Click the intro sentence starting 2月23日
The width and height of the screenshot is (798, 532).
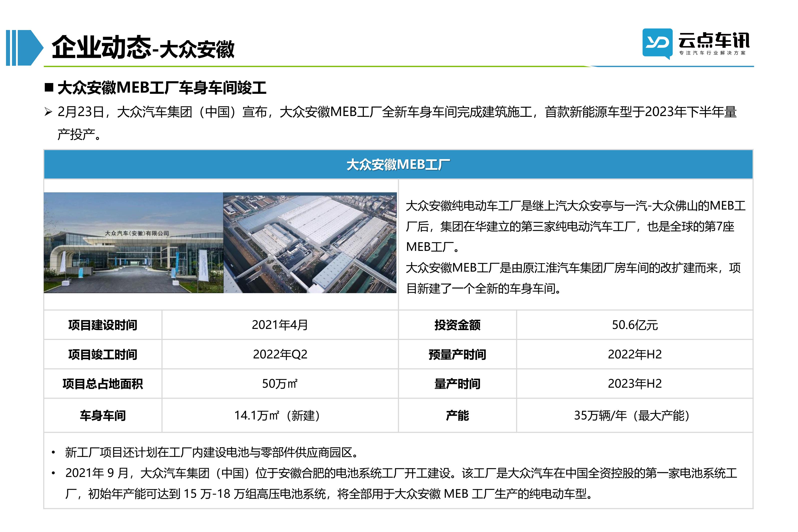[397, 123]
